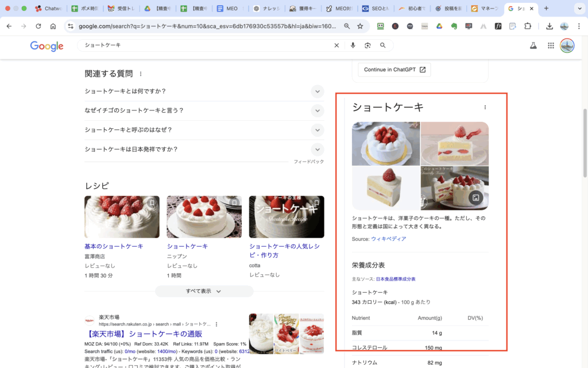
Task: Open the Chrome home page icon
Action: pyautogui.click(x=53, y=26)
